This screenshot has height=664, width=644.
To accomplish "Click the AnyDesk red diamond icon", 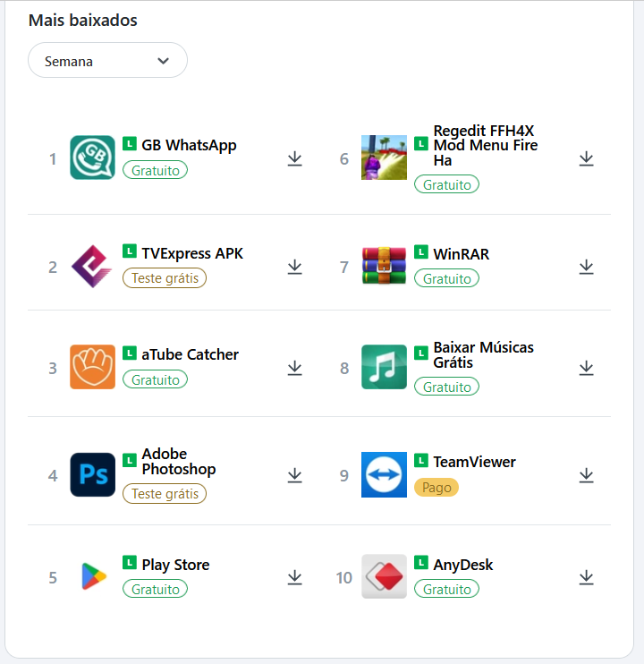I will tap(384, 576).
